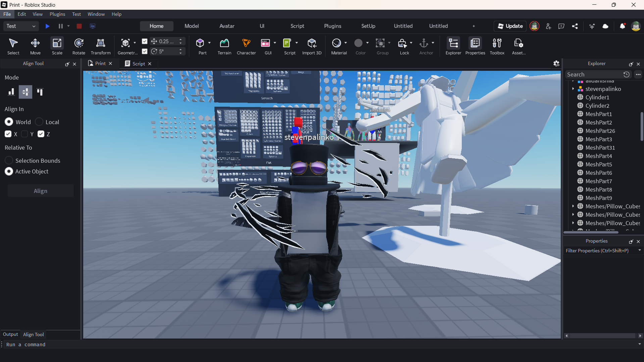This screenshot has width=644, height=362.
Task: Open the Terrain editor
Action: click(x=224, y=46)
